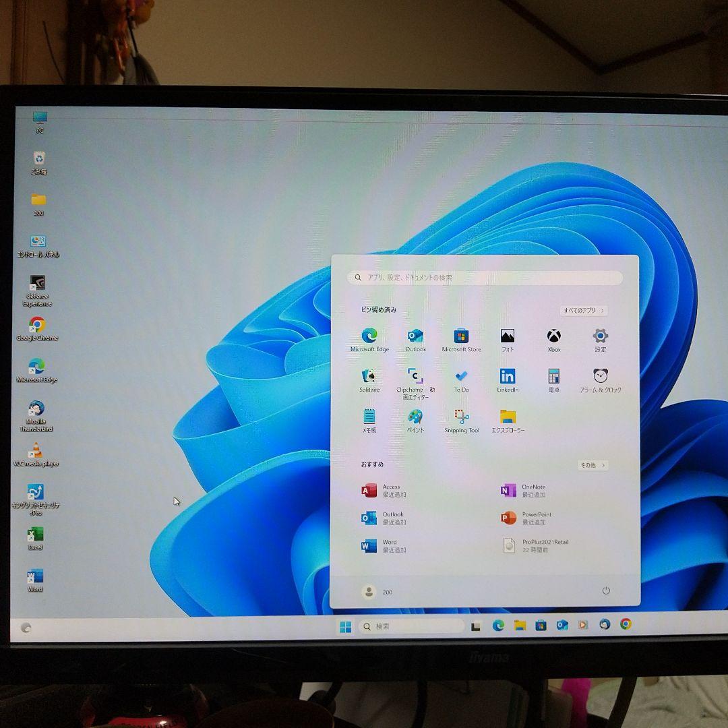
Task: Select Google Chrome desktop shortcut
Action: pos(37,329)
